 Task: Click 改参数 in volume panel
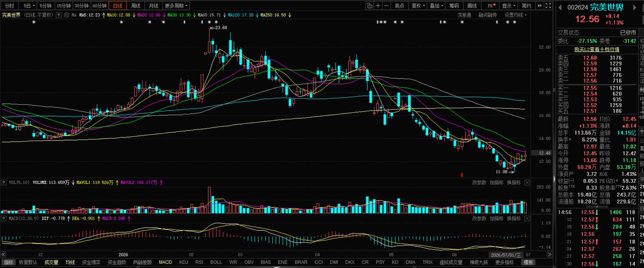[480, 182]
